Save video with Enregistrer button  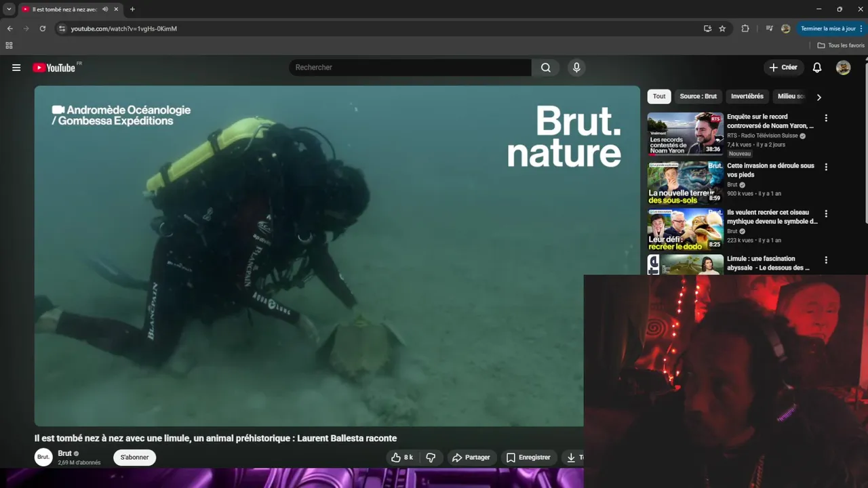[x=529, y=457]
